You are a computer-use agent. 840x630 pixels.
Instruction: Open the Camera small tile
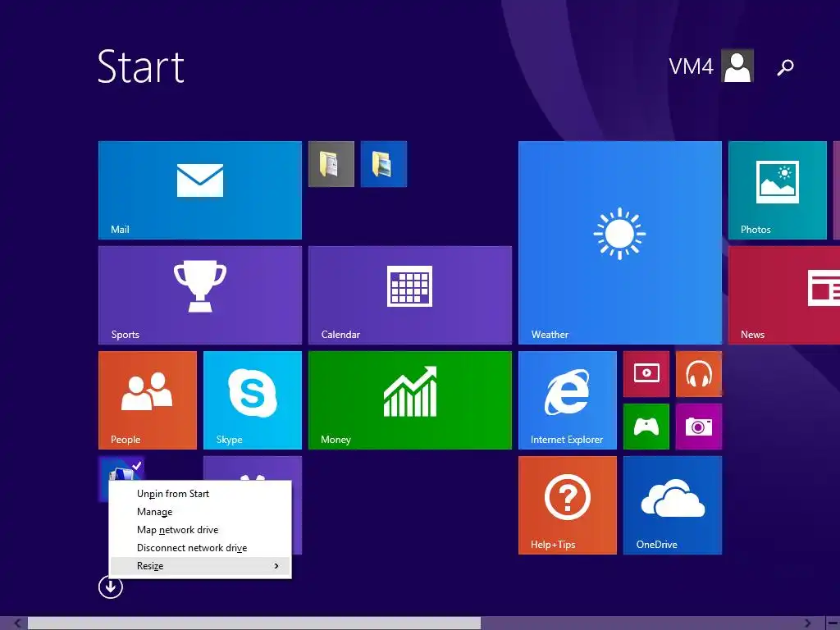click(x=699, y=427)
